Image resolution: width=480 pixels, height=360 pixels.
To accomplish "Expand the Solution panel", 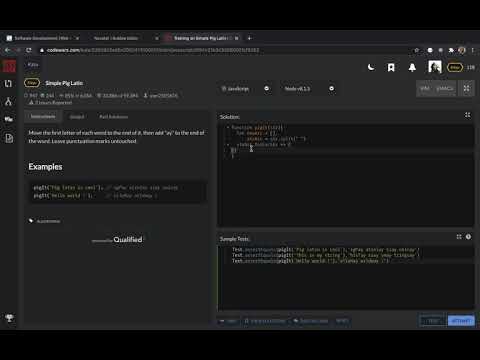I will (x=468, y=115).
